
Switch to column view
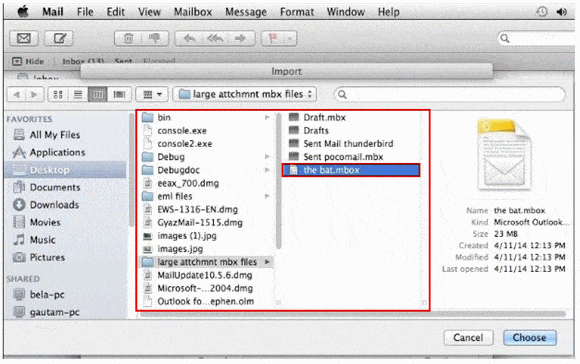coord(98,95)
